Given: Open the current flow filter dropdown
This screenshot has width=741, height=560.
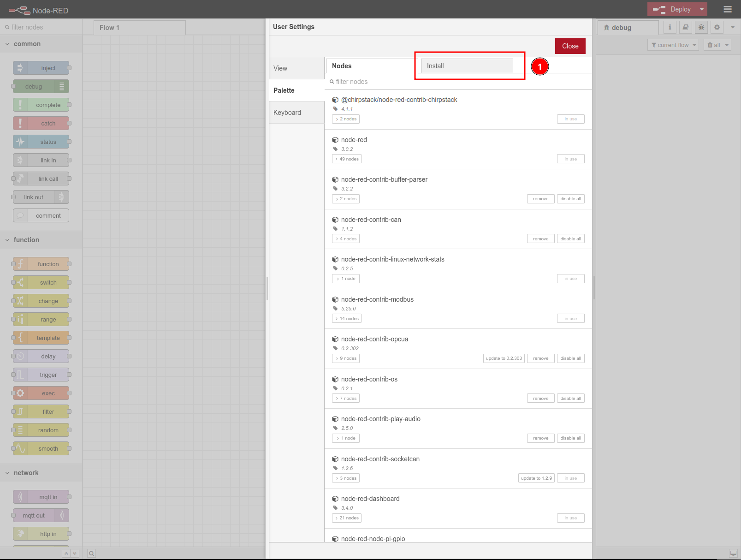Looking at the screenshot, I should [673, 45].
